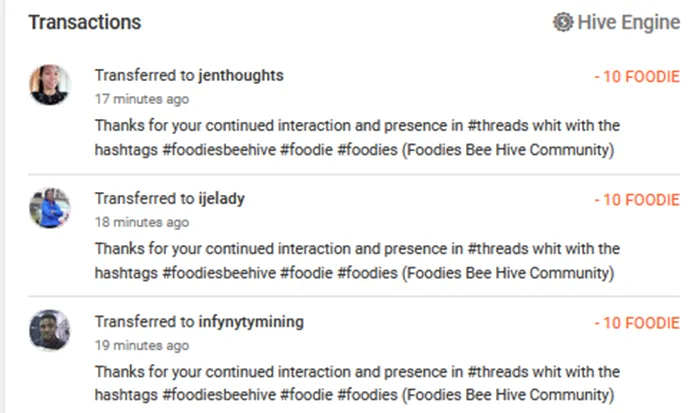This screenshot has height=413, width=691.
Task: Open the infynytymining username link
Action: (x=251, y=322)
